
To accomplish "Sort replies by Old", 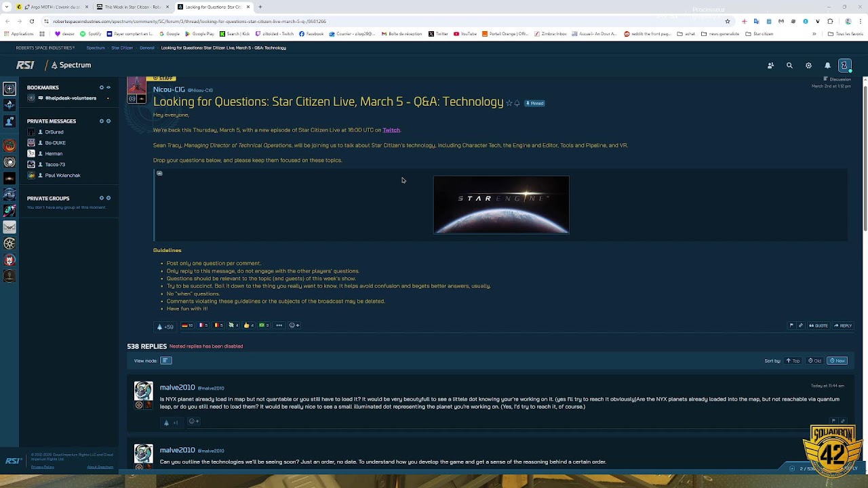I will 814,361.
